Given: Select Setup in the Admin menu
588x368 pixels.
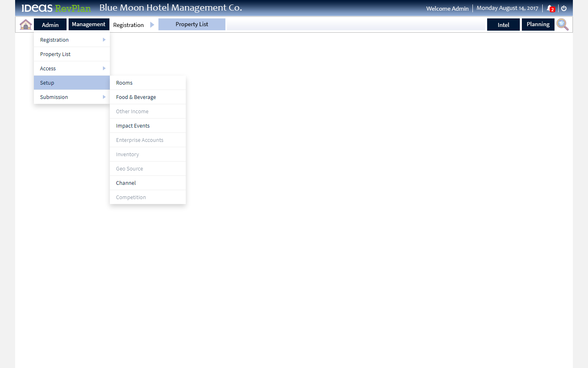Looking at the screenshot, I should [47, 83].
